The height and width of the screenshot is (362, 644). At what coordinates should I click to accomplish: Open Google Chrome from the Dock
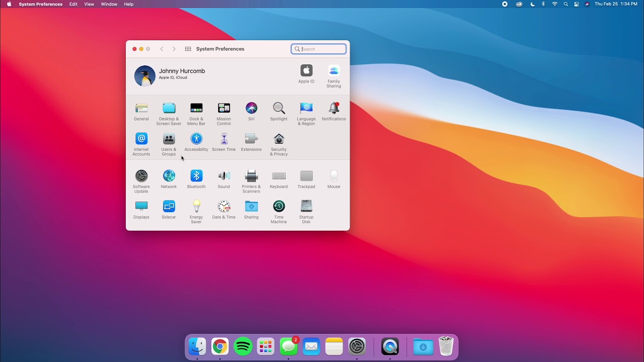pyautogui.click(x=220, y=346)
